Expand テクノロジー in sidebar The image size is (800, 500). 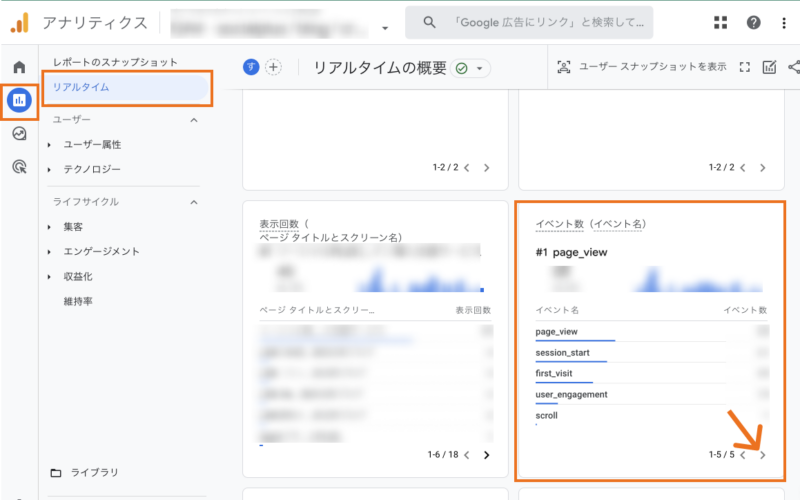(x=49, y=169)
